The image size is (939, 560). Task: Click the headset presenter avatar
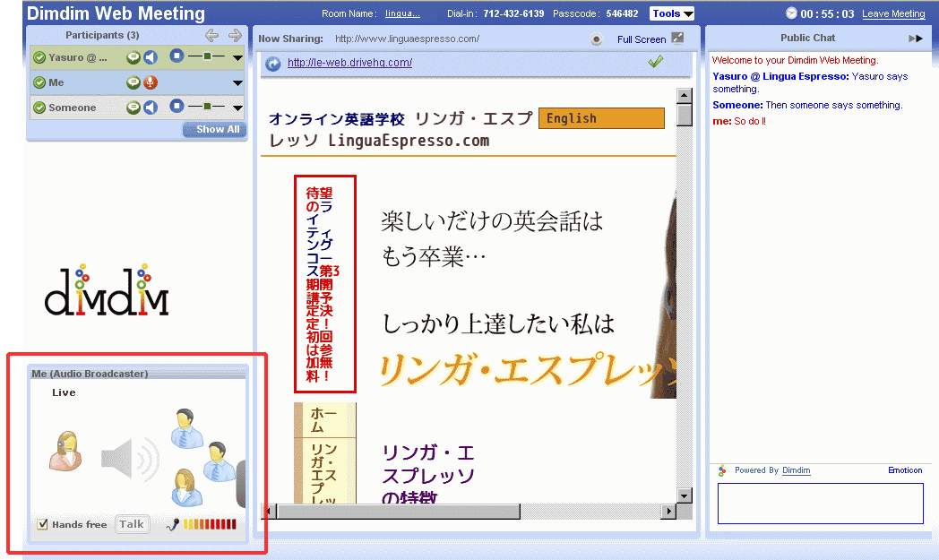click(x=65, y=451)
